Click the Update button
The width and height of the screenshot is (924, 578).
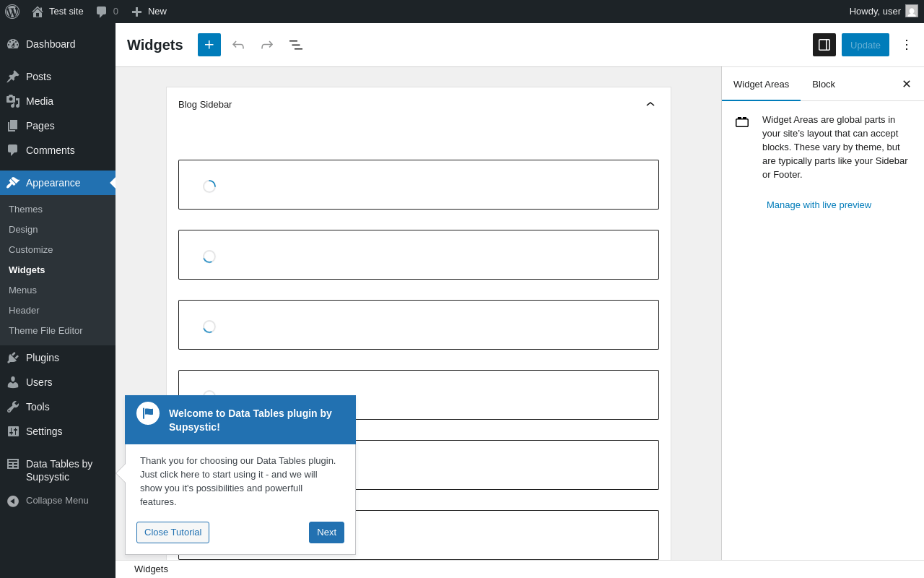(x=866, y=45)
